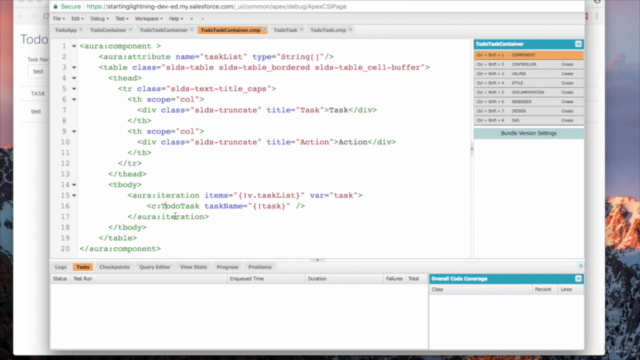Switch to the TodoContainer tab

click(x=108, y=30)
